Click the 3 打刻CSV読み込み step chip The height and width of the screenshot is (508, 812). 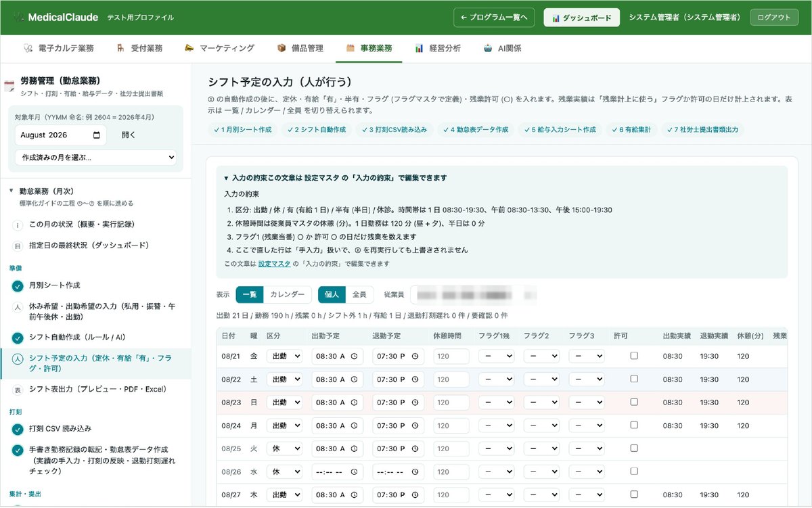(394, 129)
